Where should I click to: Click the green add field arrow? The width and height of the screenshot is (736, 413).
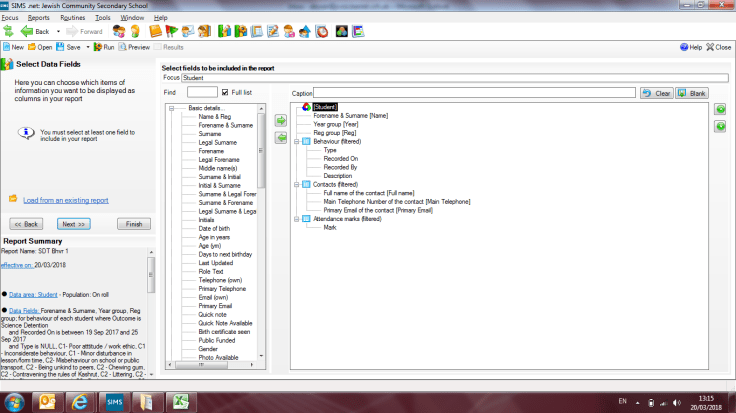[x=280, y=121]
